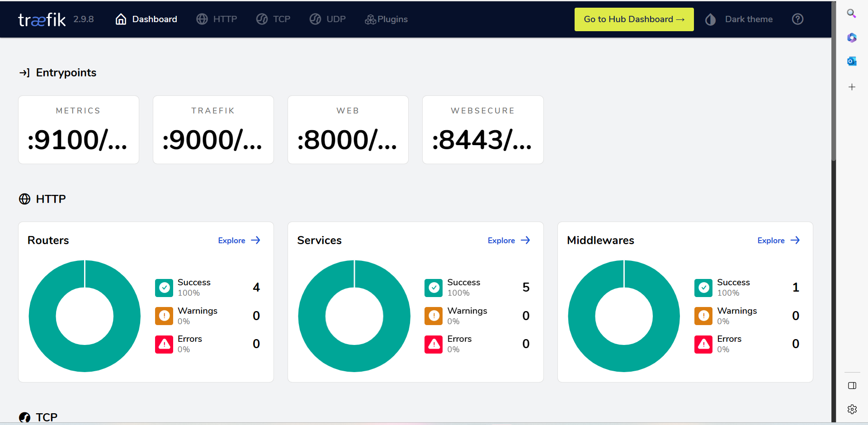Toggle the Dark theme switch
This screenshot has width=868, height=425.
click(739, 19)
